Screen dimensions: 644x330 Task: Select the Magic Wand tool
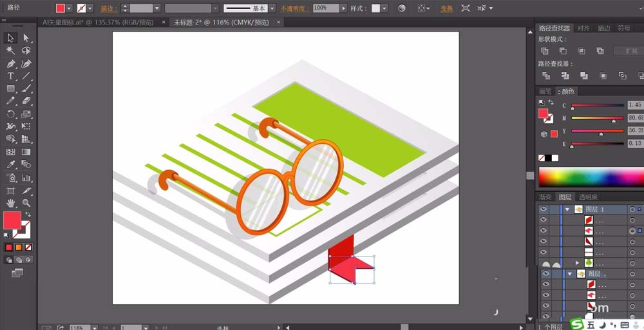[x=11, y=50]
